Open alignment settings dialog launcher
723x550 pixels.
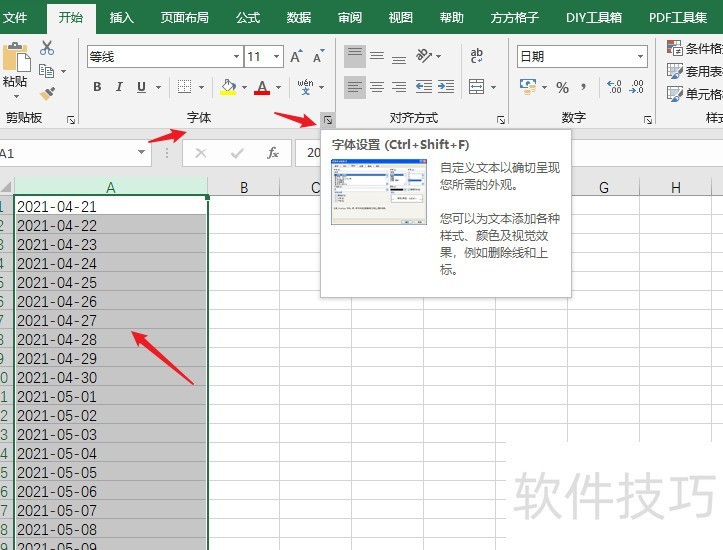[x=501, y=120]
